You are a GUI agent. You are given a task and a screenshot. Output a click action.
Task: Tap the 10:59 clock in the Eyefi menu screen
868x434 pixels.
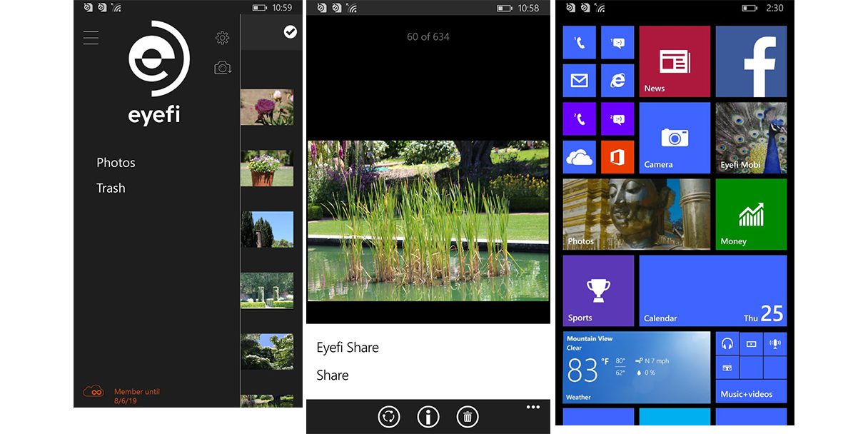click(282, 8)
